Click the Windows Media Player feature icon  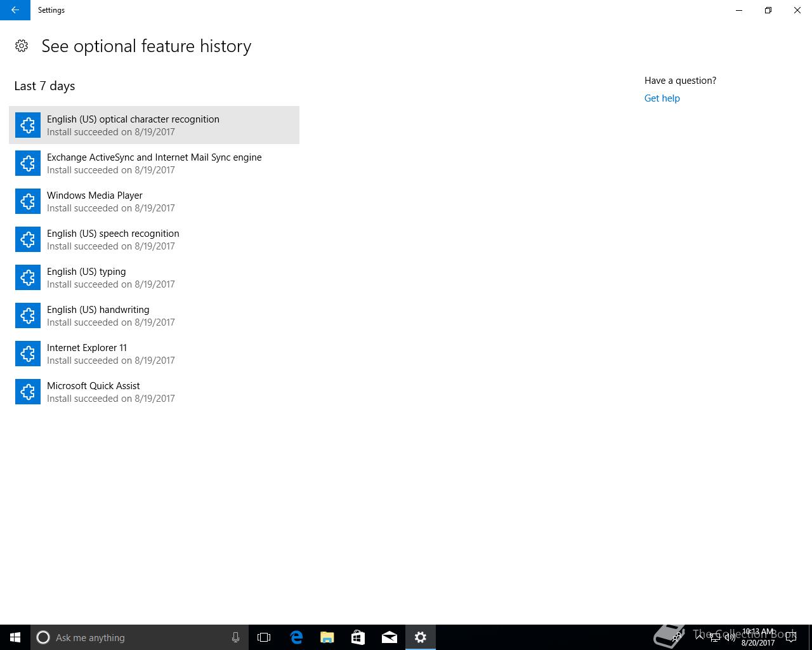tap(28, 201)
